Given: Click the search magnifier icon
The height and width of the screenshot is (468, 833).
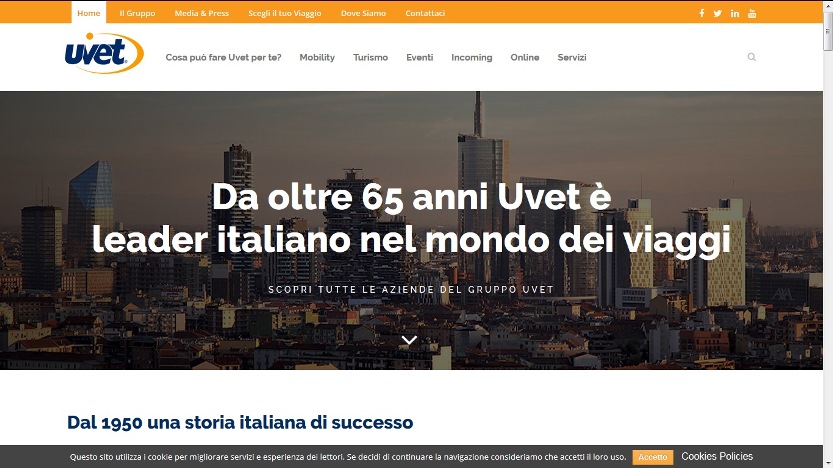Looking at the screenshot, I should click(x=752, y=57).
